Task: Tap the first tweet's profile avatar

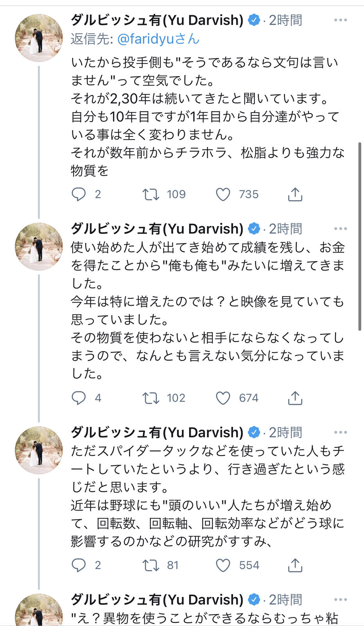Action: coord(39,38)
